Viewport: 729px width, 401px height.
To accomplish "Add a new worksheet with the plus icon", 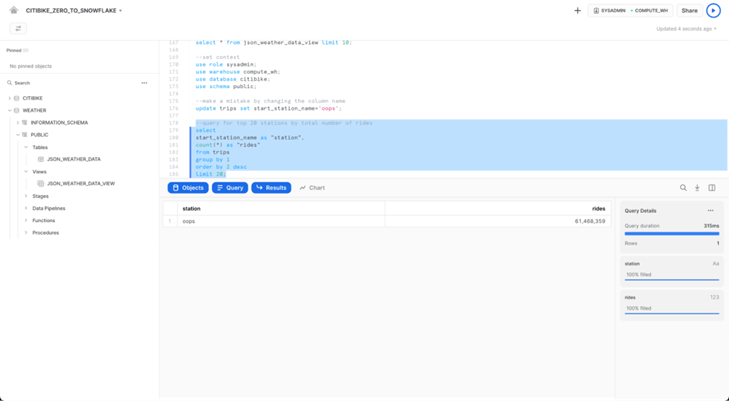I will coord(577,11).
